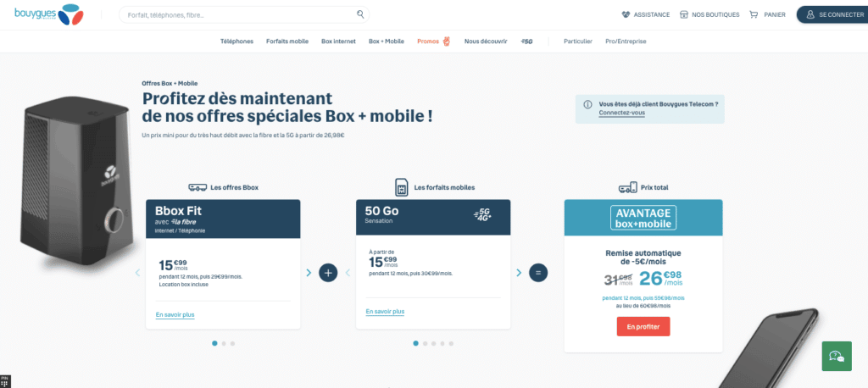The image size is (868, 388).
Task: Click the Assistance icon
Action: pos(626,15)
